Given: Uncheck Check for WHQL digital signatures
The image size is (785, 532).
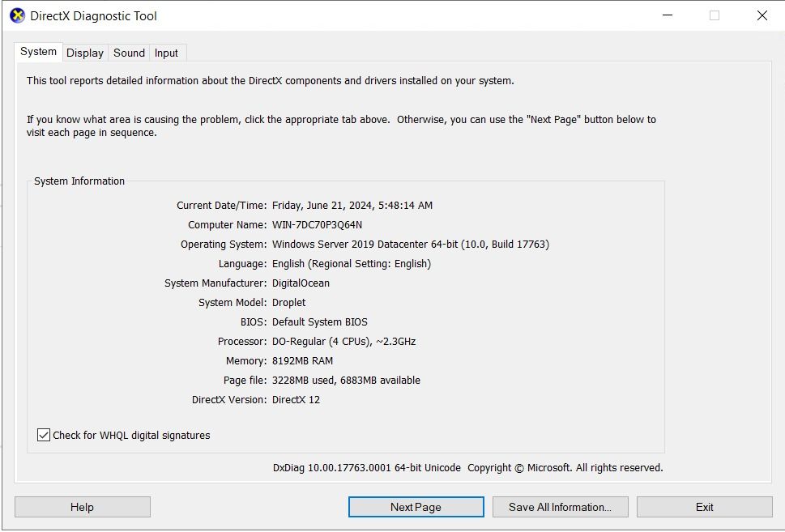Looking at the screenshot, I should 44,435.
